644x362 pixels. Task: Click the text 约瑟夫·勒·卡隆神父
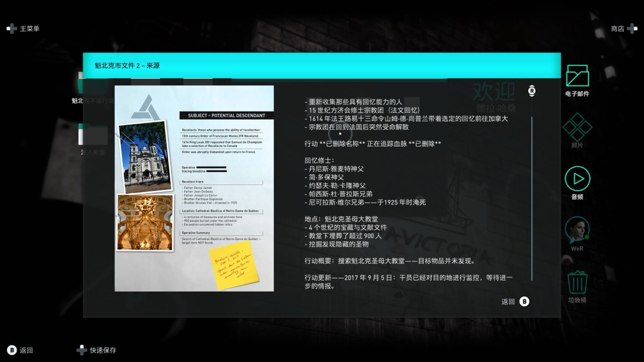pyautogui.click(x=335, y=186)
